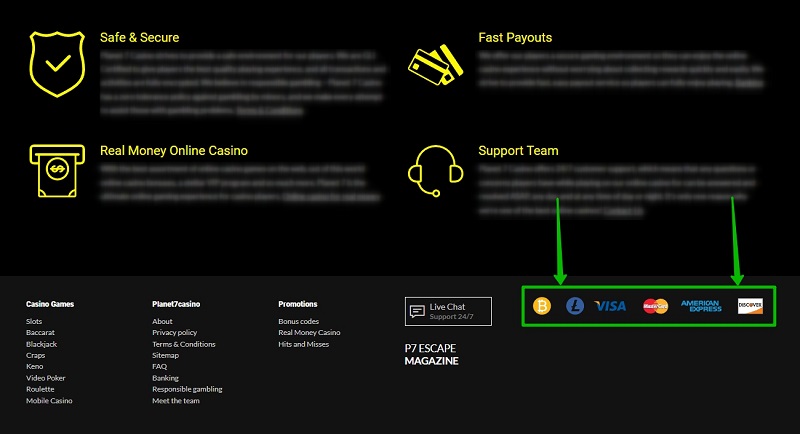Visit the Mobile Casino page
The width and height of the screenshot is (800, 434).
click(x=49, y=401)
